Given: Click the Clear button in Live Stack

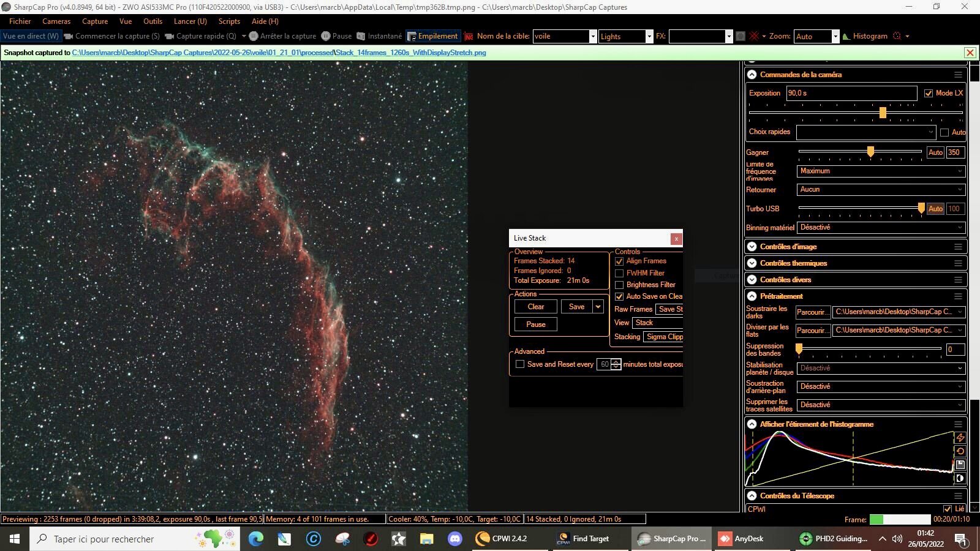Looking at the screenshot, I should (x=536, y=307).
